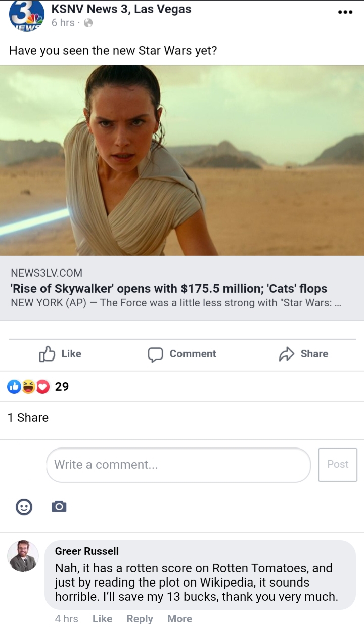Open the 'Rise of Skywalker' opens headline link
The image size is (364, 627).
tap(169, 289)
